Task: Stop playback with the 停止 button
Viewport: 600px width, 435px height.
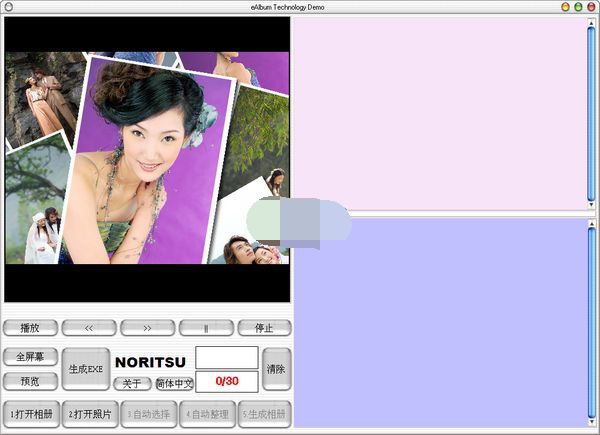Action: [264, 328]
